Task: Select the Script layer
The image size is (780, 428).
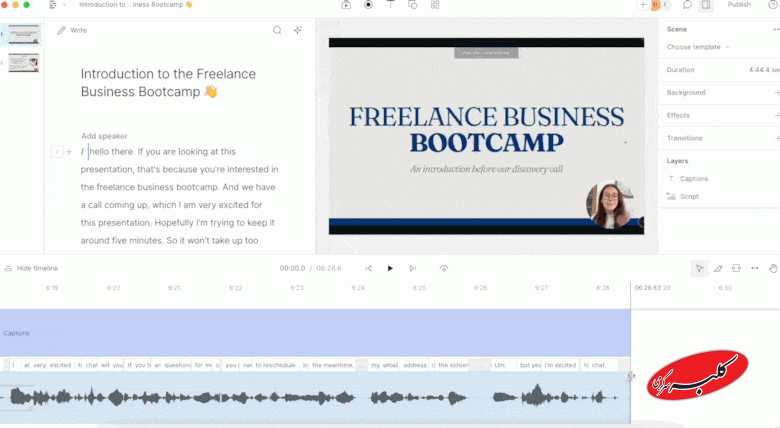Action: click(689, 196)
